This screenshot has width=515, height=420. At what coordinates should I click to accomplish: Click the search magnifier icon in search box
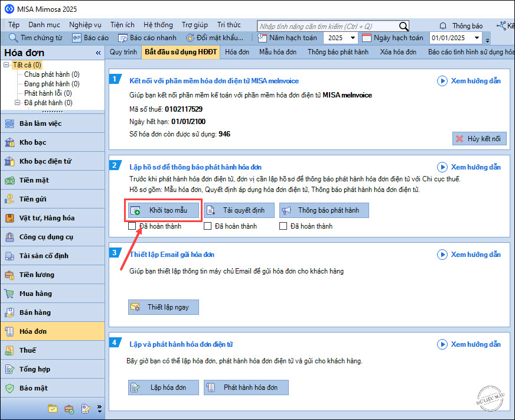pyautogui.click(x=403, y=26)
